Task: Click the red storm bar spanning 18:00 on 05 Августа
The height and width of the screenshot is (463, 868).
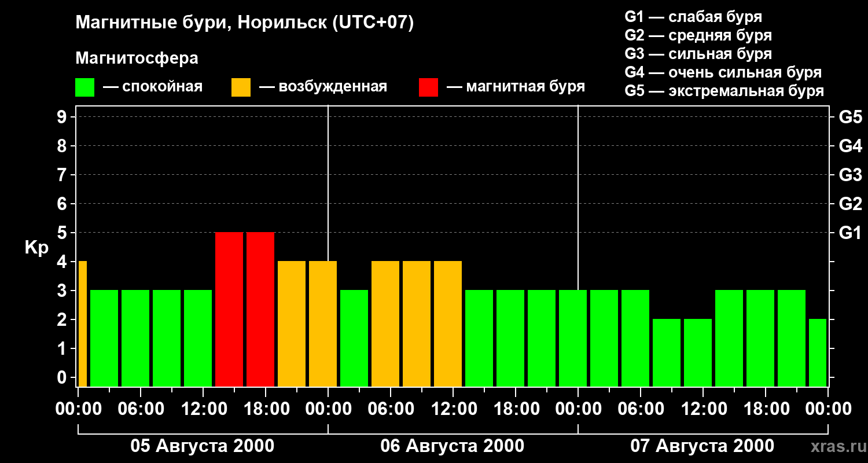Action: tap(260, 310)
